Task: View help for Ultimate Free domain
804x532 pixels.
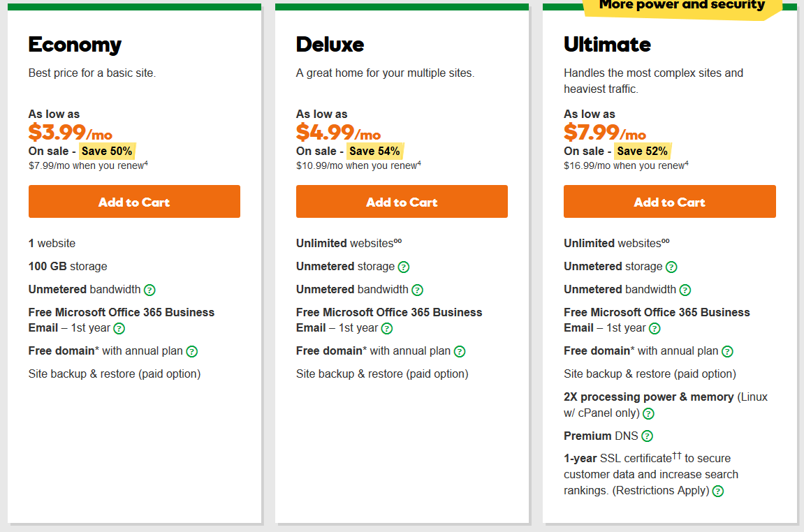Action: pyautogui.click(x=727, y=352)
